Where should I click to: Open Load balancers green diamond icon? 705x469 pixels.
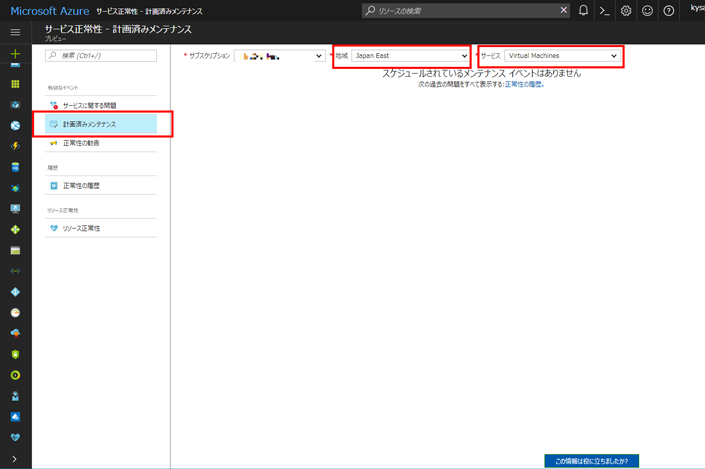(15, 230)
